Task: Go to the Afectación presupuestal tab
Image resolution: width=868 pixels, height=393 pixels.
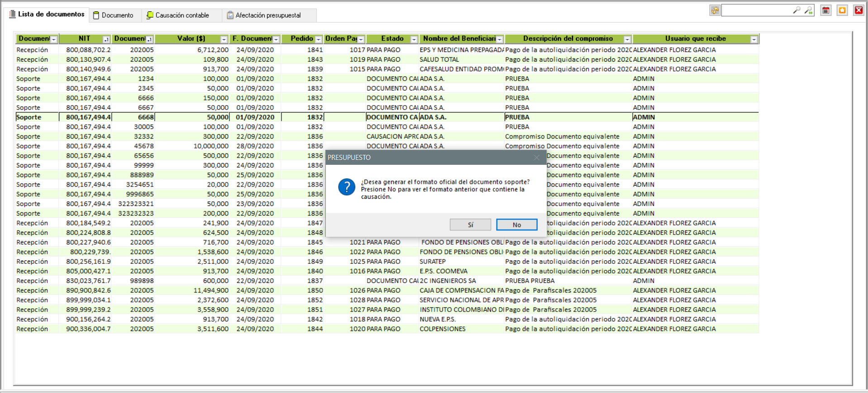Action: click(264, 15)
